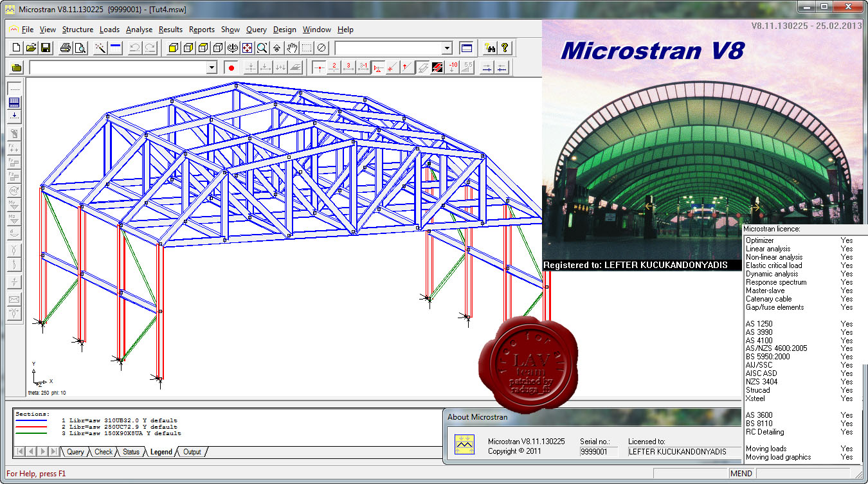This screenshot has height=484, width=868.
Task: Switch to the Check tab
Action: pyautogui.click(x=104, y=452)
